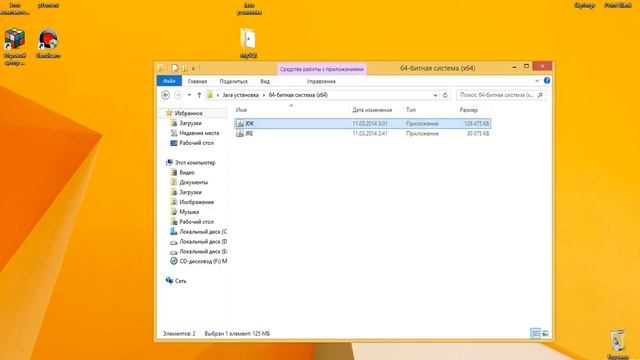Click the search field for this folder

[x=497, y=95]
